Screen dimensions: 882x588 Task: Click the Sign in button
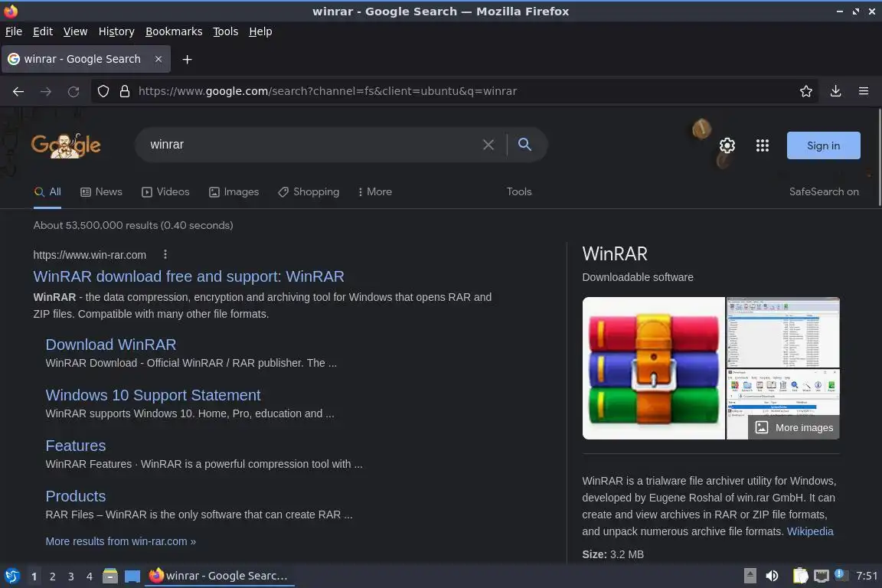pyautogui.click(x=824, y=145)
